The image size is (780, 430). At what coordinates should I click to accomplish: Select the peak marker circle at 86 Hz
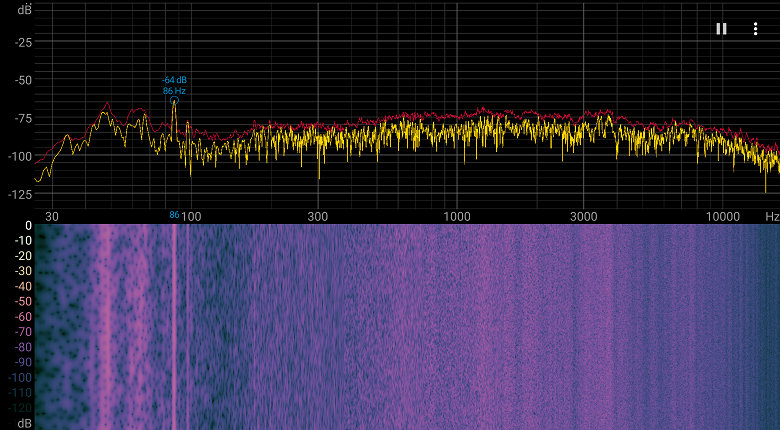pos(174,101)
